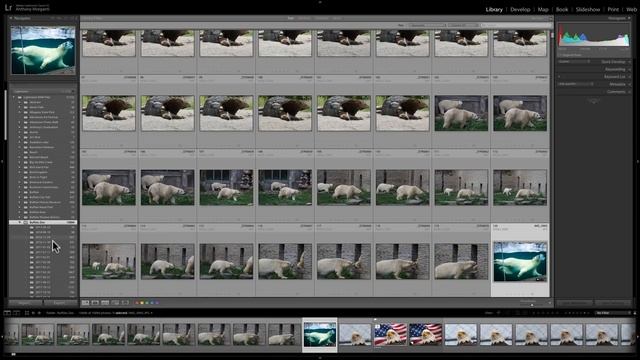Switch to Loupe view in the toolbar
The height and width of the screenshot is (360, 640).
pyautogui.click(x=95, y=303)
